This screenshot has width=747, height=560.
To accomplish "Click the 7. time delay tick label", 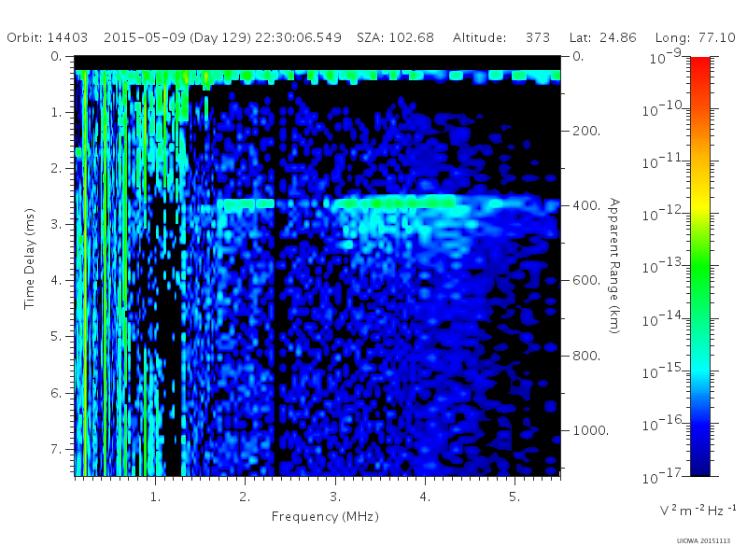I will 56,449.
